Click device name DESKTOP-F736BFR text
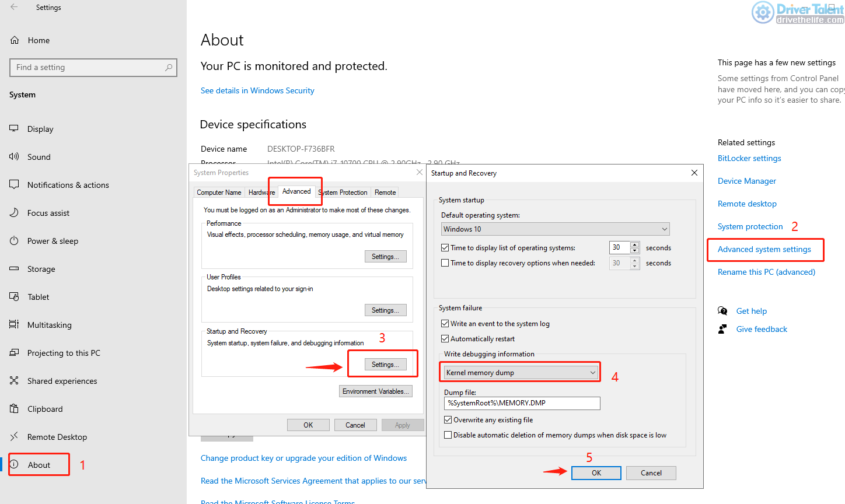This screenshot has width=845, height=504. click(x=301, y=149)
